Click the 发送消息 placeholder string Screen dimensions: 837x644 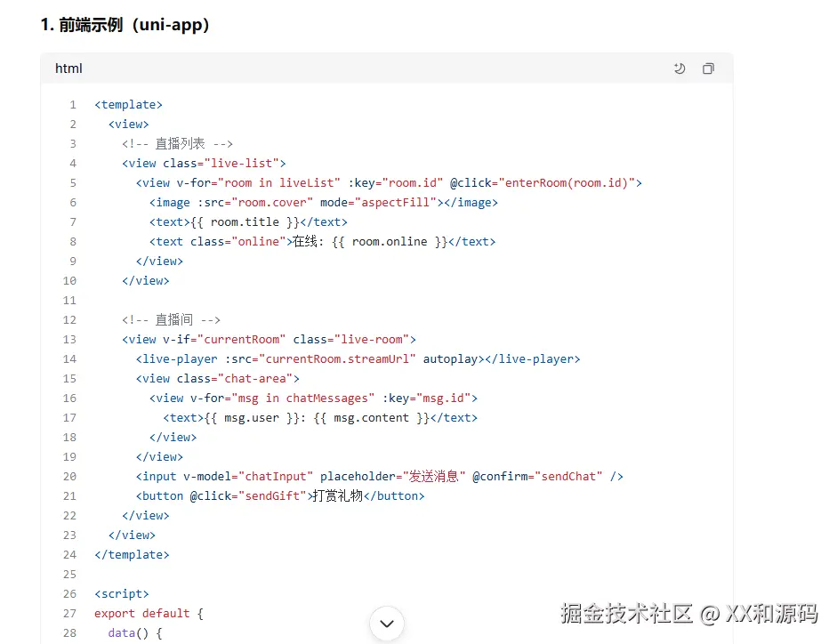(x=434, y=477)
